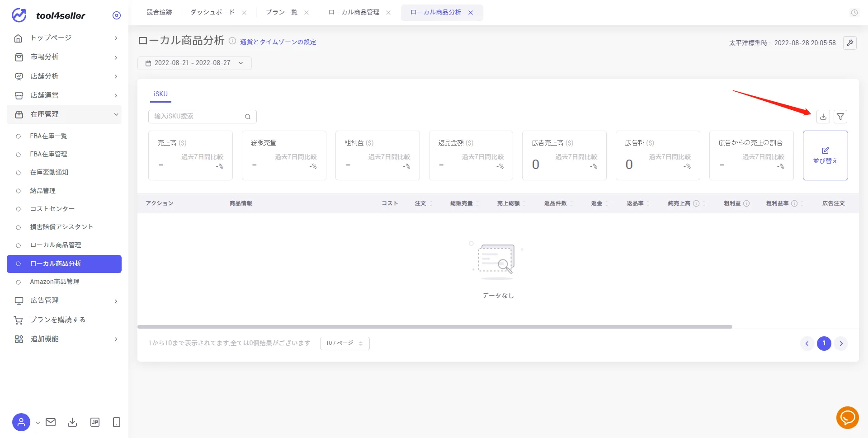
Task: Sort by 注文 column
Action: (431, 203)
